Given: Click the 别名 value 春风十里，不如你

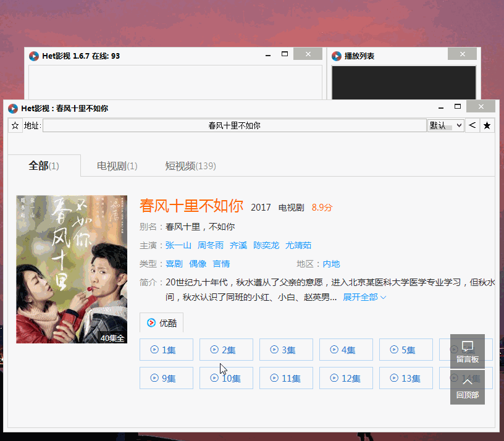Looking at the screenshot, I should 200,227.
